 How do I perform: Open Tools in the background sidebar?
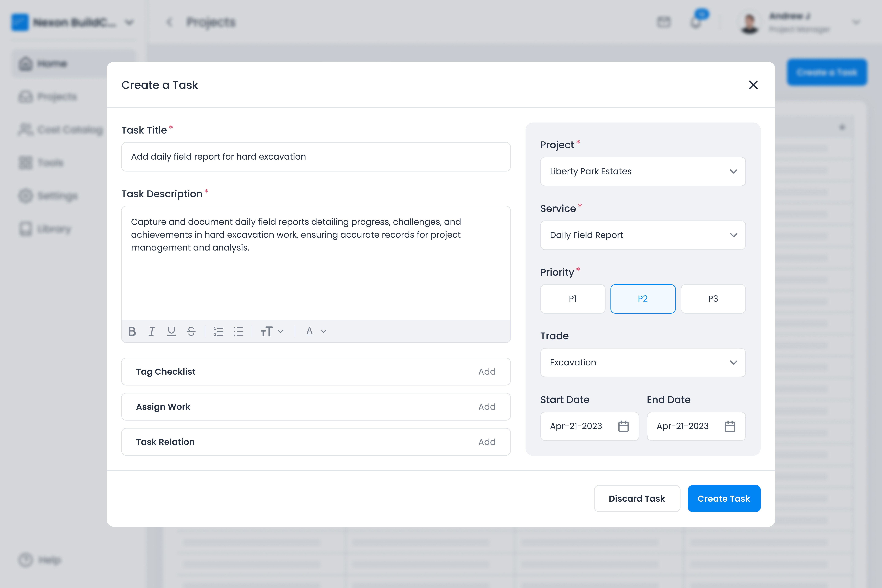coord(41,163)
